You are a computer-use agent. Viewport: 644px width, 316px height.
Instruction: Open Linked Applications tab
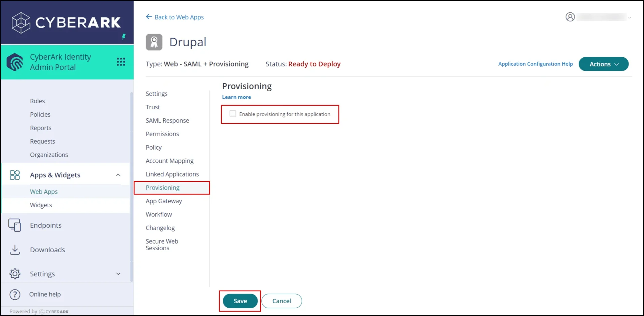coord(172,174)
